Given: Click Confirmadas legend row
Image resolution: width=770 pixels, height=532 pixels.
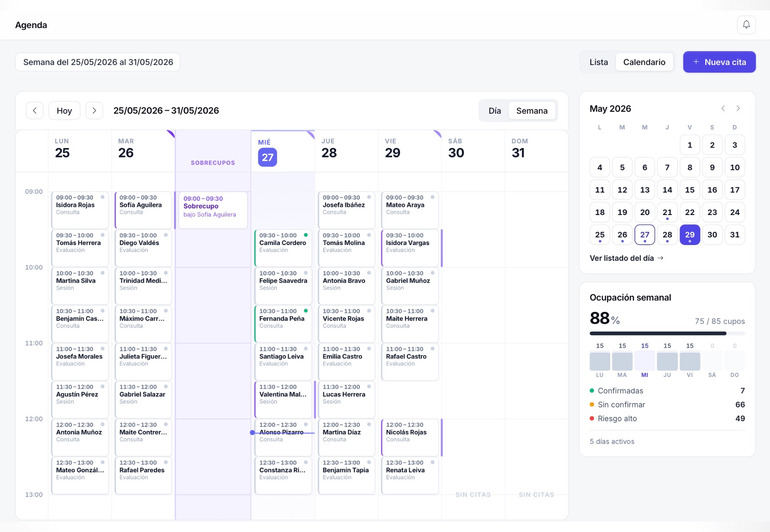Looking at the screenshot, I should [667, 391].
